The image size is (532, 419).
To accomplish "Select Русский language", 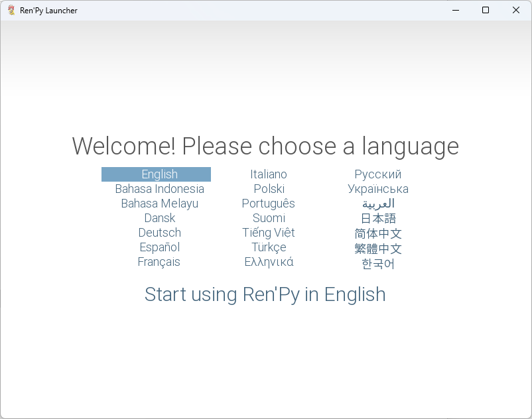I will coord(378,174).
